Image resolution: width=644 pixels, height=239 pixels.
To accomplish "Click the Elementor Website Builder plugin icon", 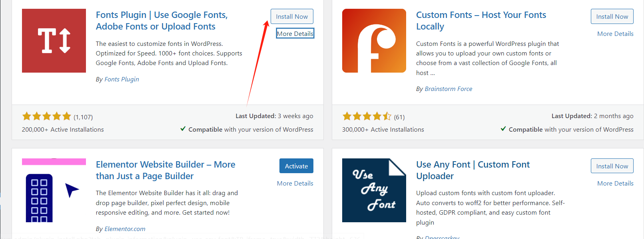I will (54, 190).
